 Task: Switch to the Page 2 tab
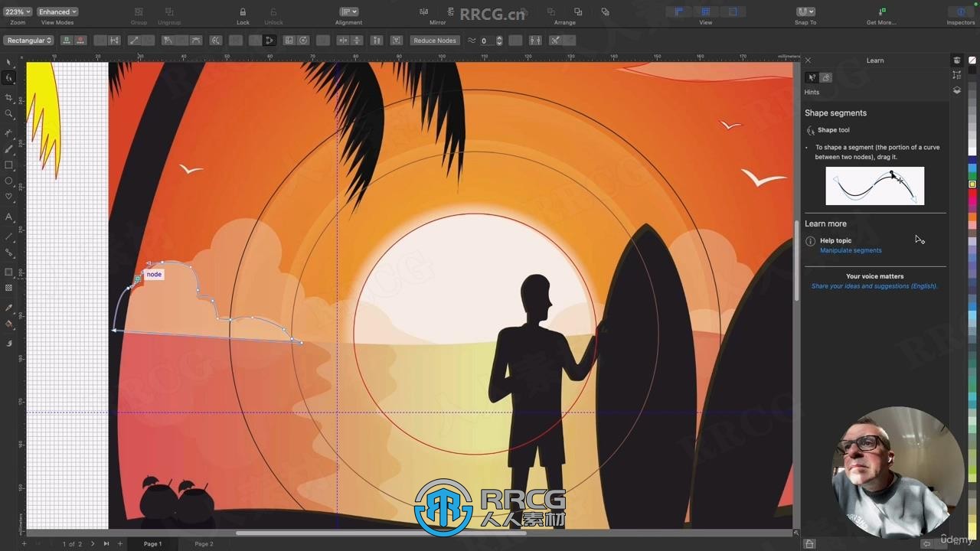[x=204, y=544]
